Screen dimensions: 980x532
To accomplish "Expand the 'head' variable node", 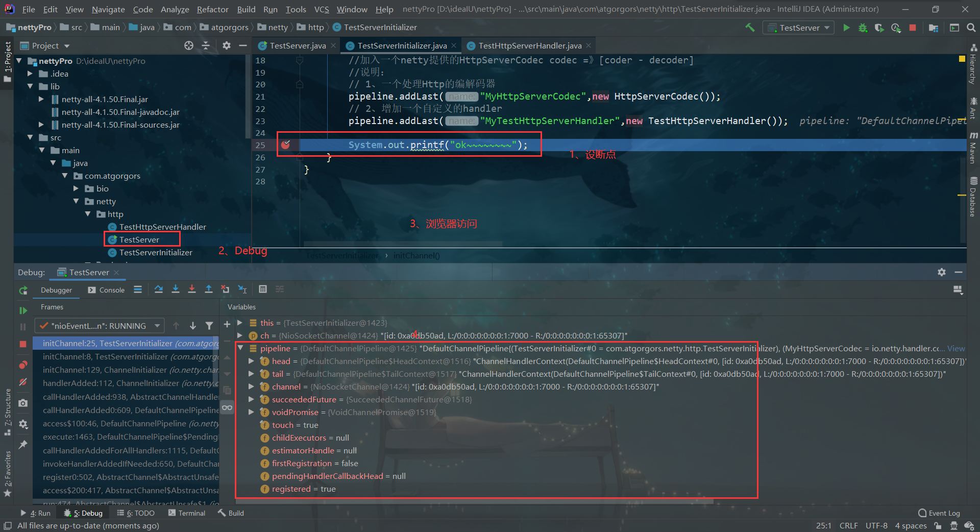I will pos(251,361).
